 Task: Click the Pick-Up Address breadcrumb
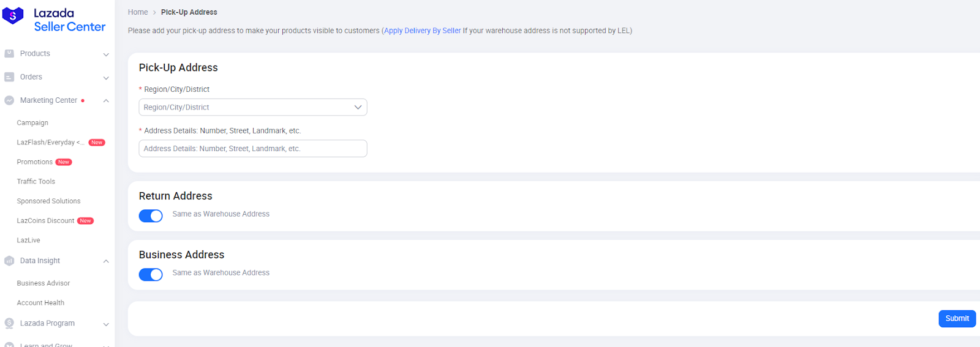[x=189, y=12]
